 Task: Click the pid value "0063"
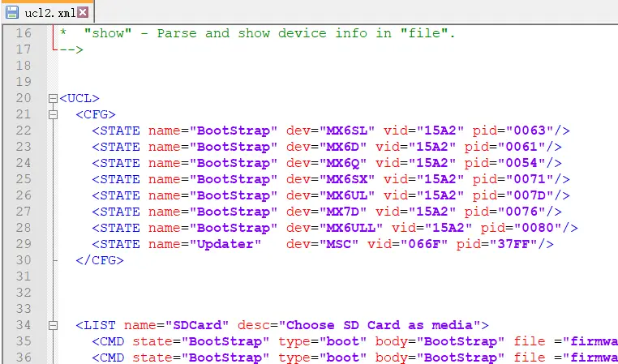(x=530, y=131)
